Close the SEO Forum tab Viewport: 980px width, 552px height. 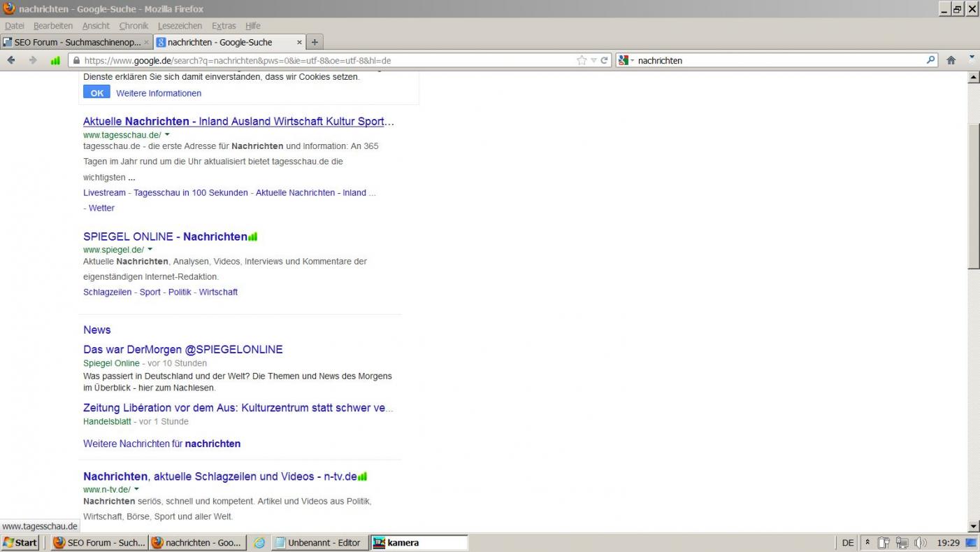pyautogui.click(x=147, y=42)
